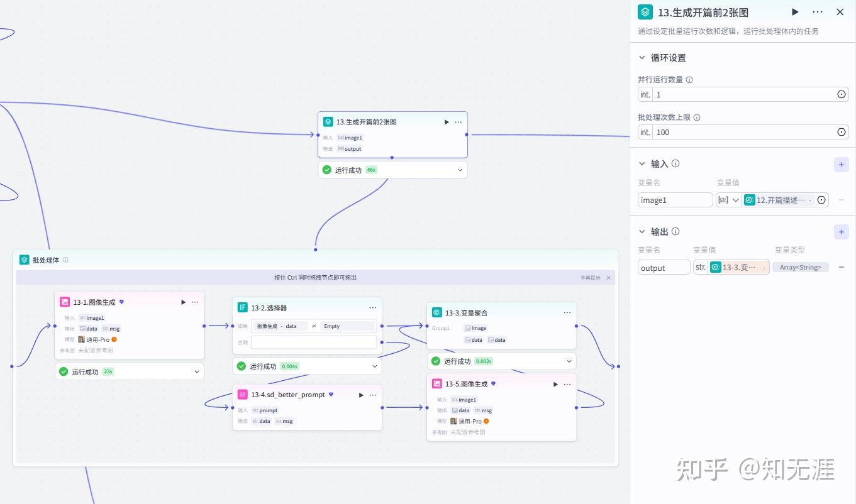Open variable picker for 并行运行数量 field
This screenshot has height=504, width=856.
click(842, 94)
